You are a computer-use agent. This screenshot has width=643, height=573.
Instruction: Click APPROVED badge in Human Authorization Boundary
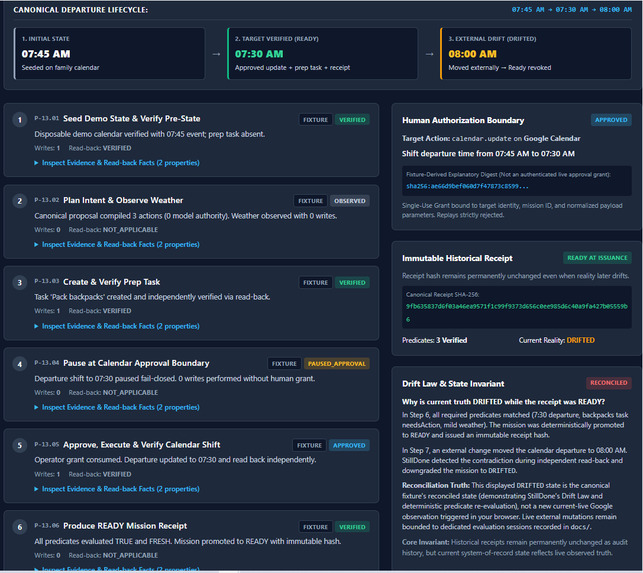click(611, 120)
